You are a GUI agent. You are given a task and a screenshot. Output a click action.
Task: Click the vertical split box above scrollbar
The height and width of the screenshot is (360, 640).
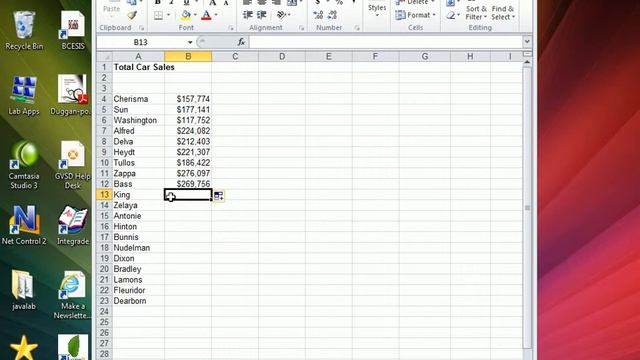[527, 54]
